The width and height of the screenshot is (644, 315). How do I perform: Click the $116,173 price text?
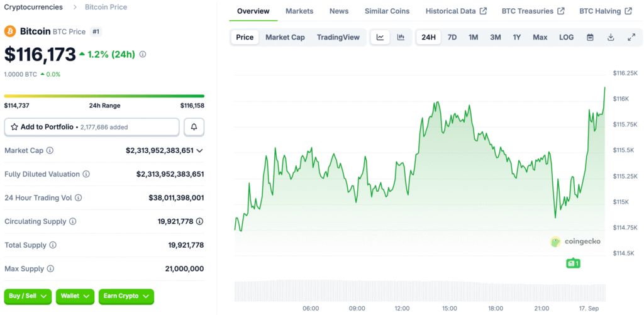point(40,54)
